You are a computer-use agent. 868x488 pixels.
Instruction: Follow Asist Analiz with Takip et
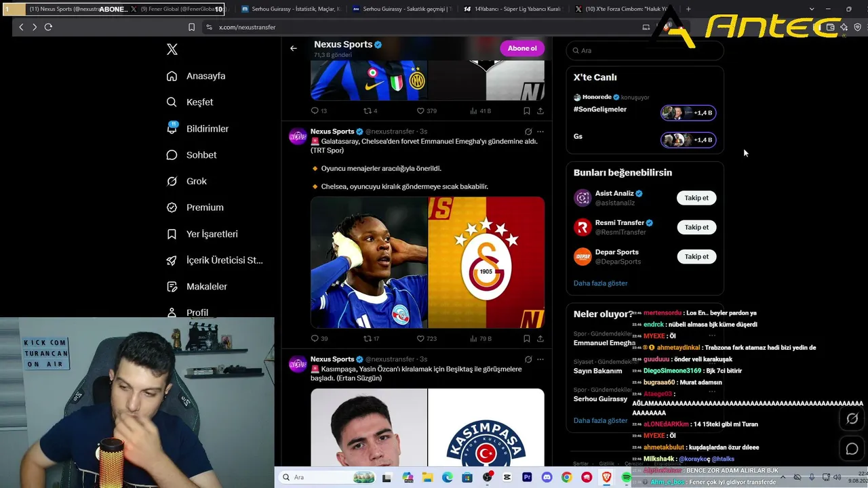696,198
